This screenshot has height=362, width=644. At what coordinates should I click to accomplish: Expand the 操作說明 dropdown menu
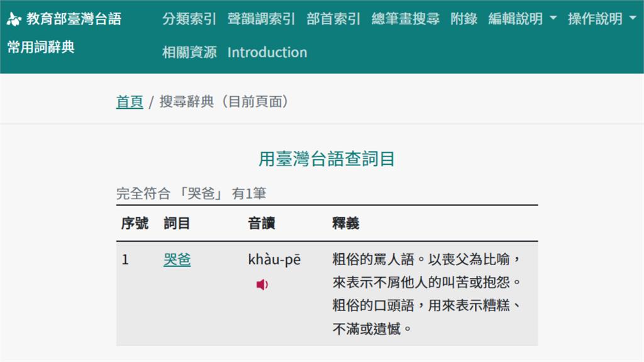tap(602, 19)
